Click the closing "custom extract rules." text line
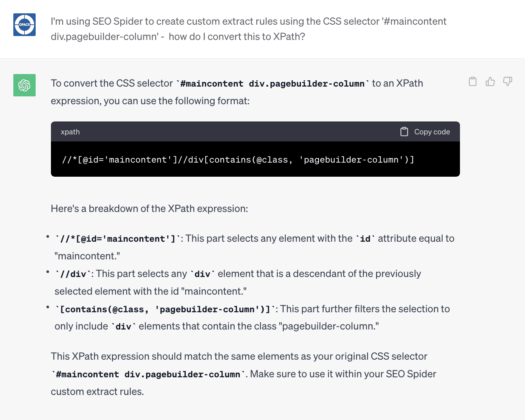Viewport: 525px width, 420px height. pyautogui.click(x=97, y=391)
